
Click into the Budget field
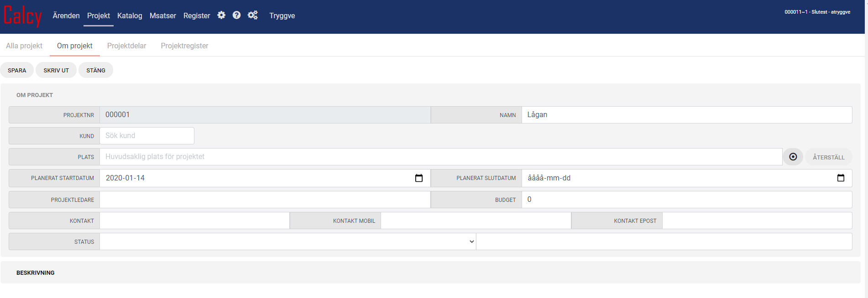[x=686, y=200]
